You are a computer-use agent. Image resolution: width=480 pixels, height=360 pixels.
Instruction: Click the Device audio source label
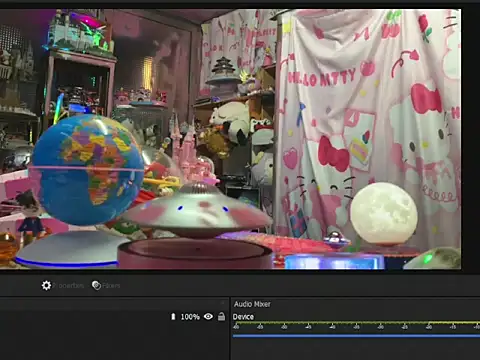click(x=243, y=317)
